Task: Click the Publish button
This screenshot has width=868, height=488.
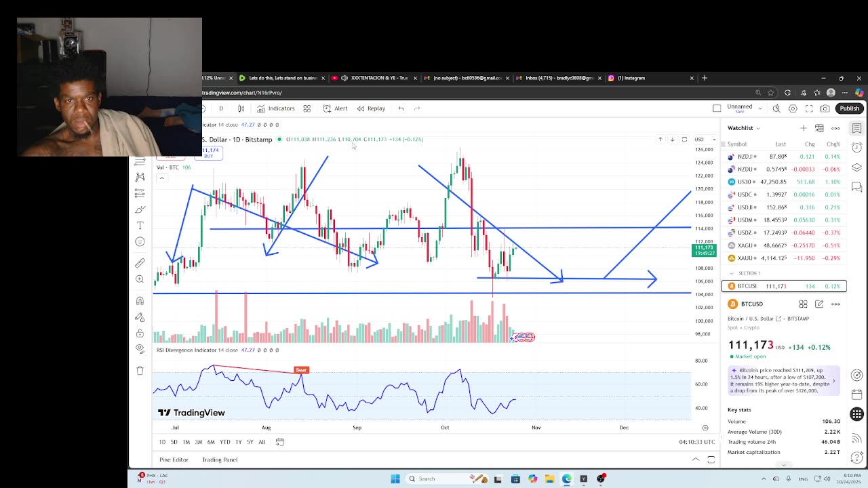Action: 849,108
